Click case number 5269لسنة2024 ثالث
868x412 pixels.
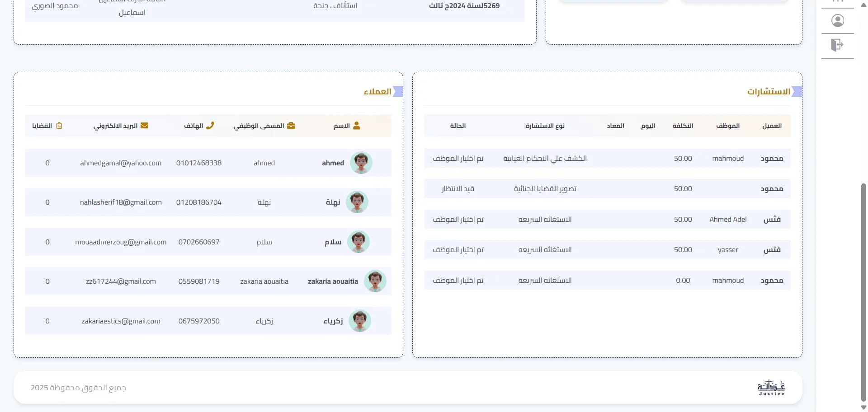pyautogui.click(x=464, y=6)
